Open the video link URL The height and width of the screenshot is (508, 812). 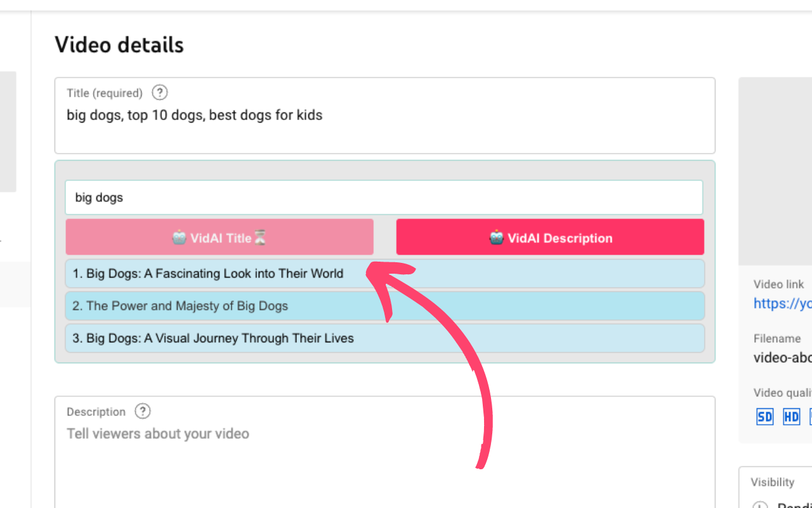tap(782, 304)
